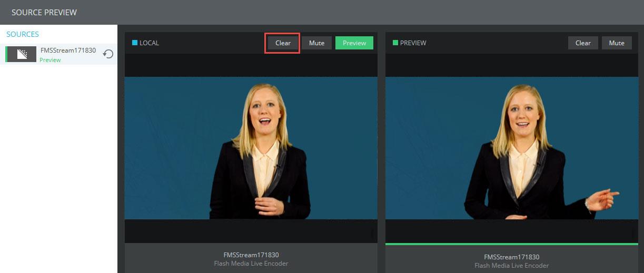Screen dimensions: 644x273
Task: Click the green bar beneath the PREVIEW video
Action: (x=511, y=244)
